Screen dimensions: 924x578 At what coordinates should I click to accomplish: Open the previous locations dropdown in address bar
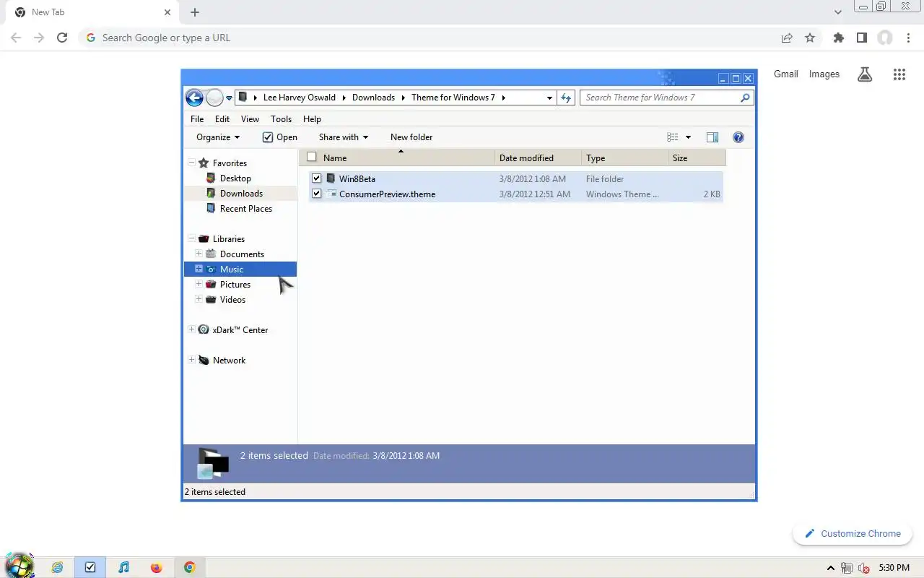[549, 98]
